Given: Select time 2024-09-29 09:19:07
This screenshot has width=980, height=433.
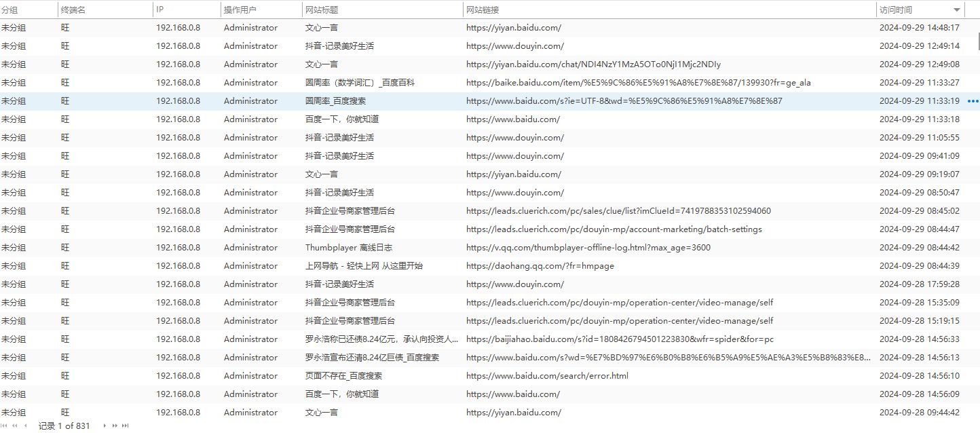Looking at the screenshot, I should [x=920, y=174].
